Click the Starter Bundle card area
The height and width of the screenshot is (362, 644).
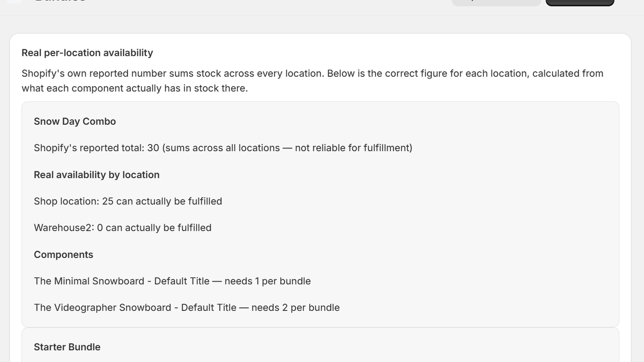320,345
